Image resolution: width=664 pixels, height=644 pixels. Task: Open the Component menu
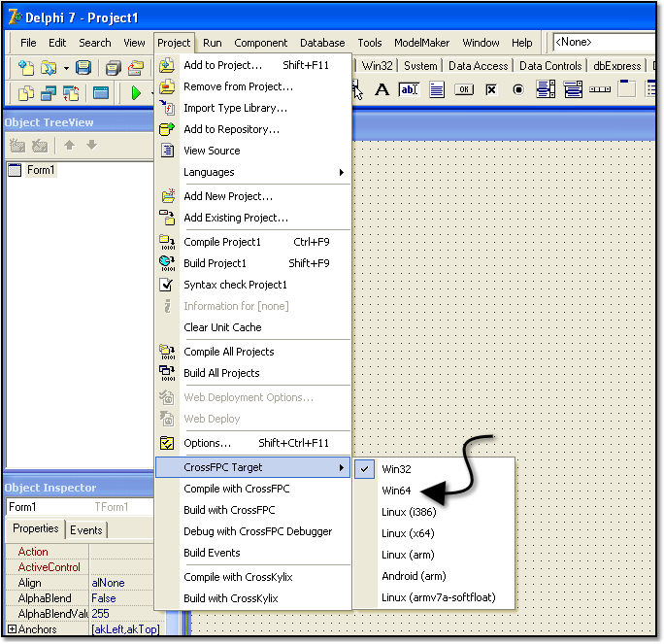261,43
